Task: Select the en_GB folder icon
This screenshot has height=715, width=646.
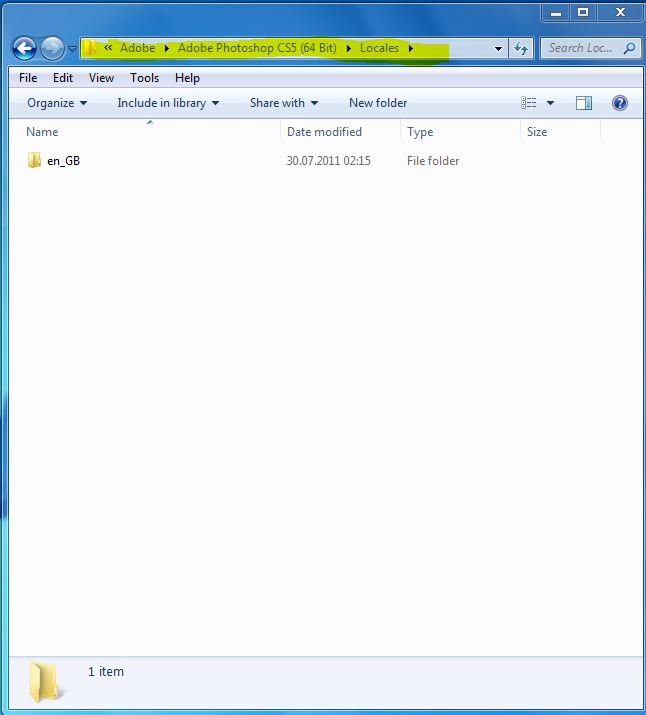Action: [34, 160]
